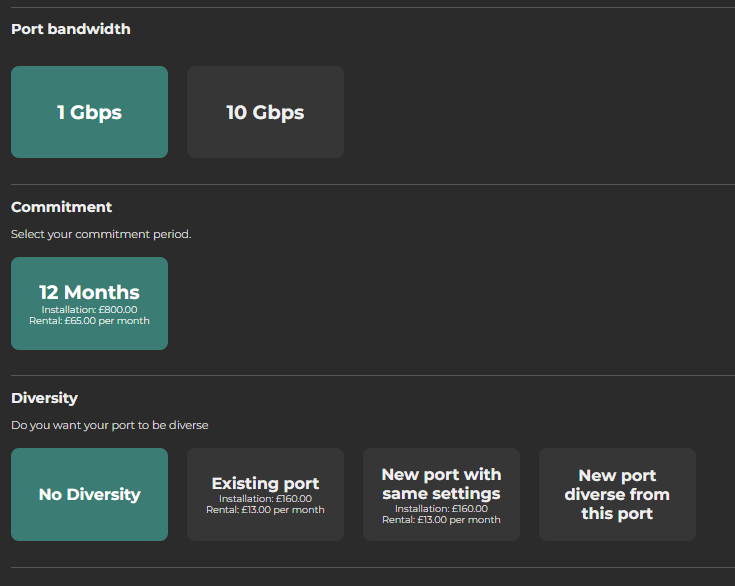Select the 1 Gbps port bandwidth
Screen dimensions: 735x586
tap(89, 112)
